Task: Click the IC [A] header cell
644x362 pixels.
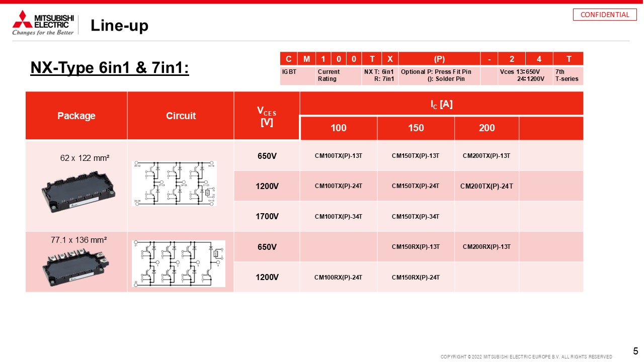Action: pyautogui.click(x=441, y=104)
